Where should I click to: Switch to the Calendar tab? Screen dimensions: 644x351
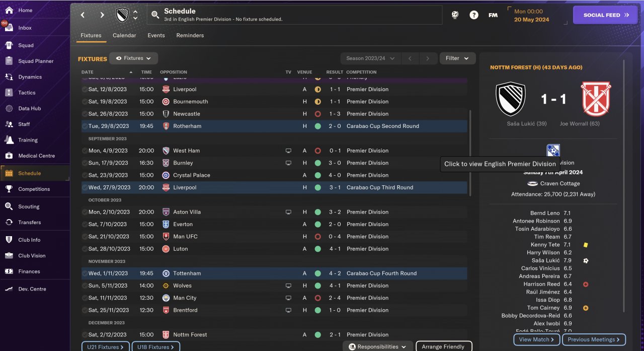tap(124, 35)
